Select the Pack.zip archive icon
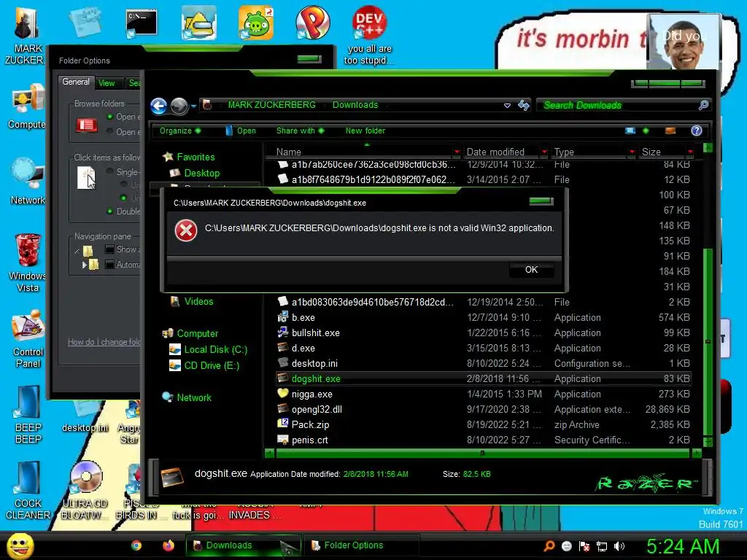Viewport: 747px width, 560px height. pos(283,424)
